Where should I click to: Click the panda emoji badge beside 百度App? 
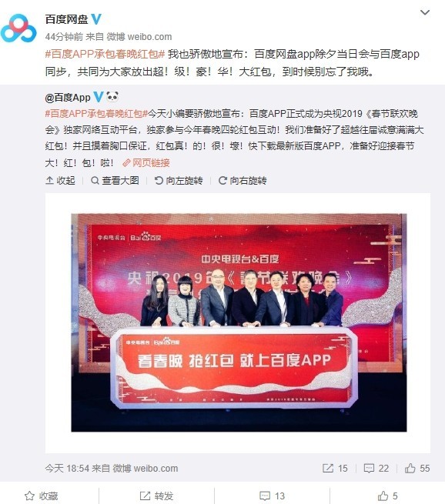(112, 96)
